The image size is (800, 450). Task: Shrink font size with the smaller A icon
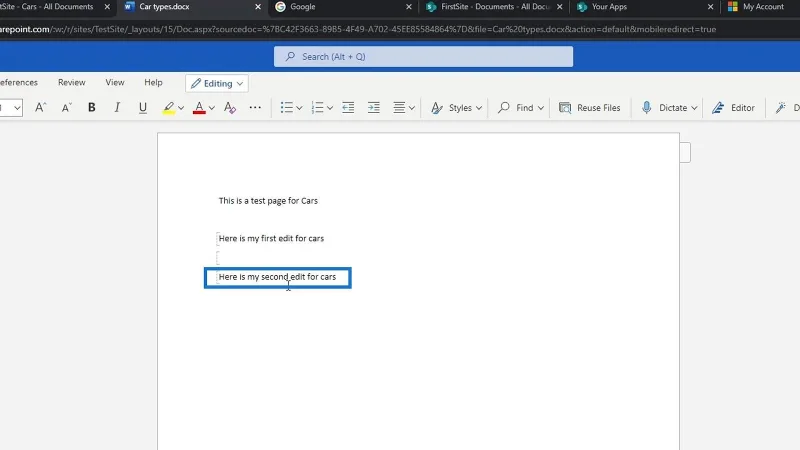(x=66, y=108)
